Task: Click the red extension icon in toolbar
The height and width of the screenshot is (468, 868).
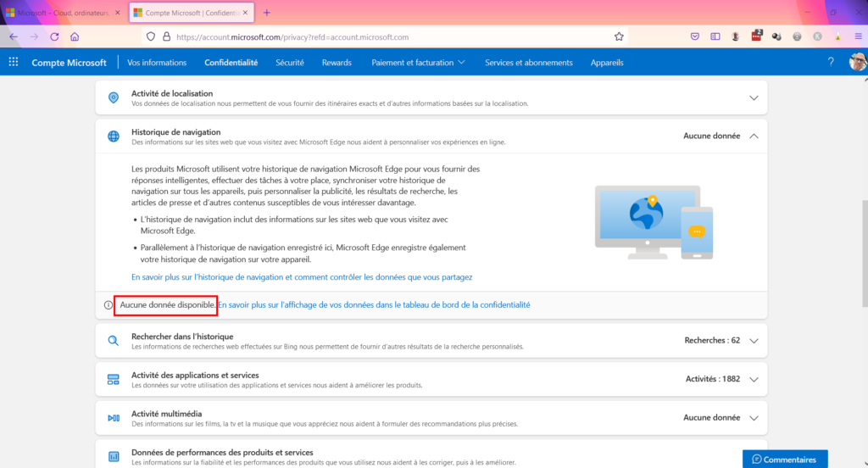Action: click(x=756, y=36)
